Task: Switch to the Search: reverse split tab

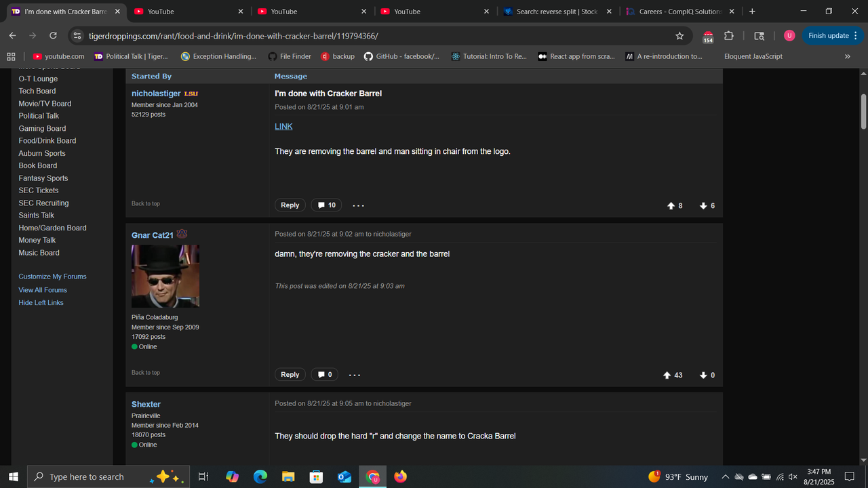Action: [x=556, y=12]
